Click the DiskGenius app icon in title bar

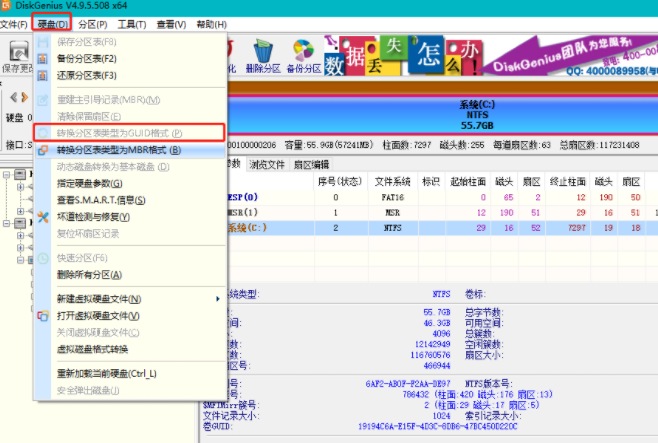[x=5, y=5]
